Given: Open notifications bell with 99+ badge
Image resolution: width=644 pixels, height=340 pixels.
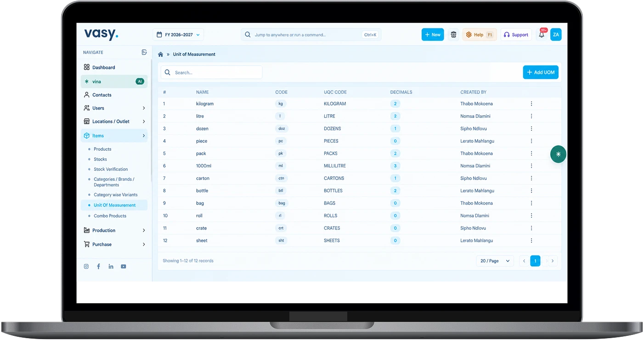Looking at the screenshot, I should (542, 34).
